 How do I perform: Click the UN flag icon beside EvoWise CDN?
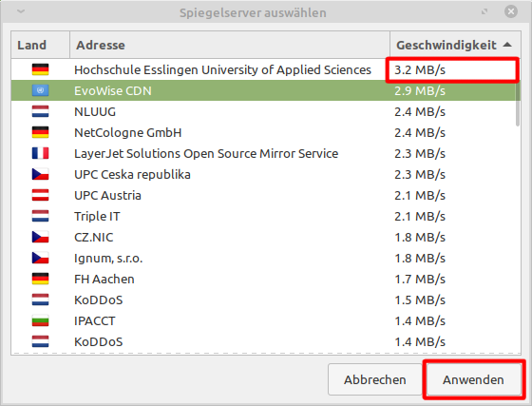click(40, 90)
